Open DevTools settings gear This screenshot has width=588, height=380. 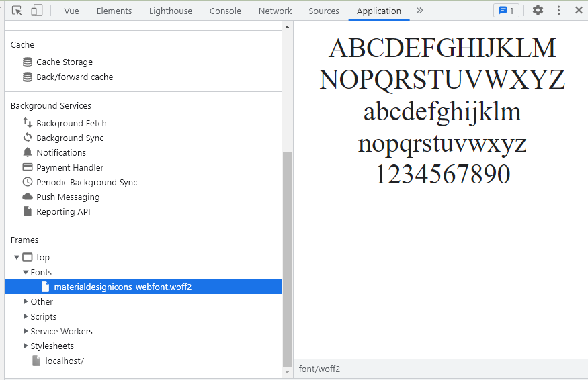pyautogui.click(x=538, y=11)
